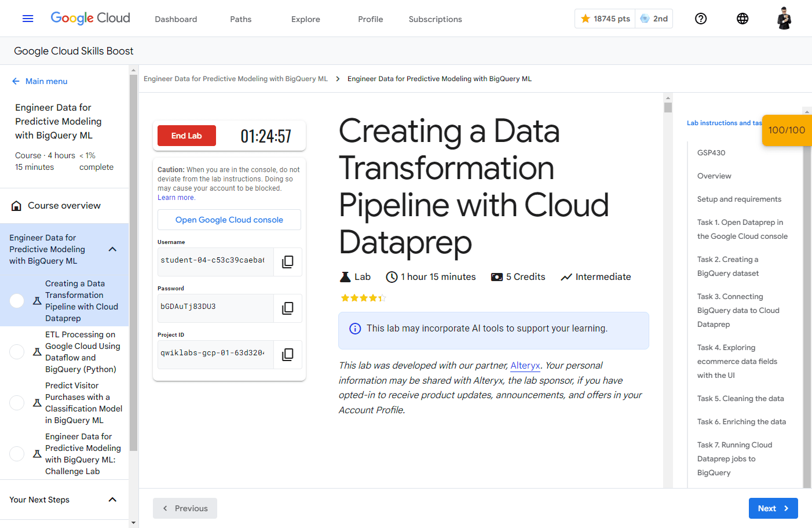Image resolution: width=812 pixels, height=528 pixels.
Task: Click lab flask icon for Predict Visitor Purchases
Action: (x=37, y=403)
